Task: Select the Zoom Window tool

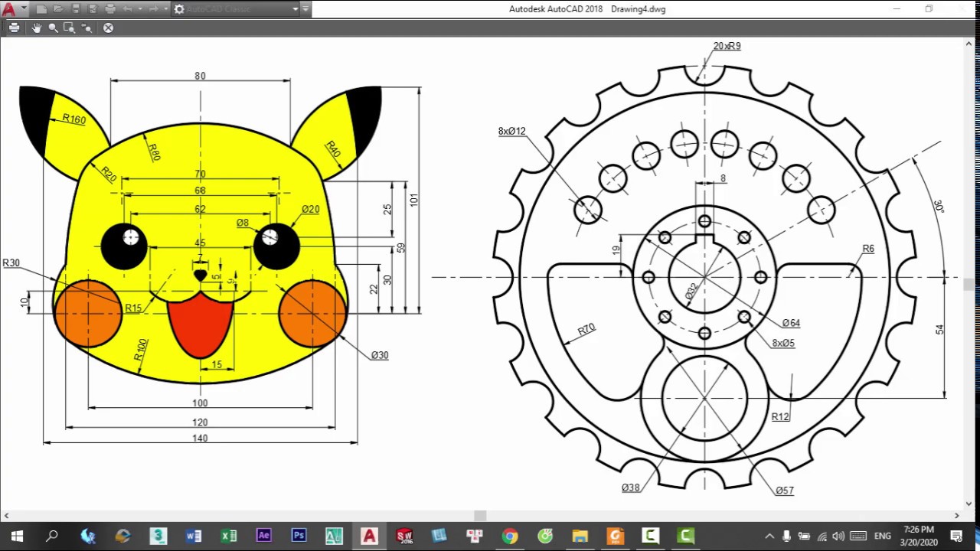Action: pyautogui.click(x=70, y=28)
